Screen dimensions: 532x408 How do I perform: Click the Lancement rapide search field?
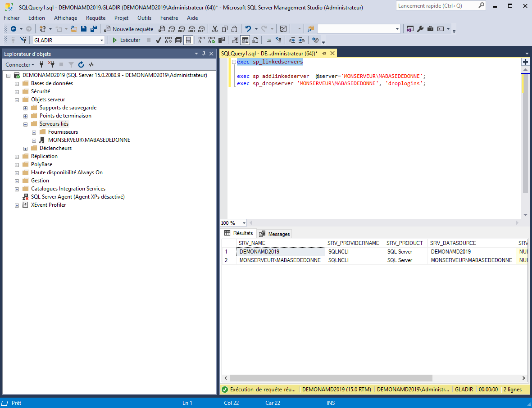(x=436, y=6)
